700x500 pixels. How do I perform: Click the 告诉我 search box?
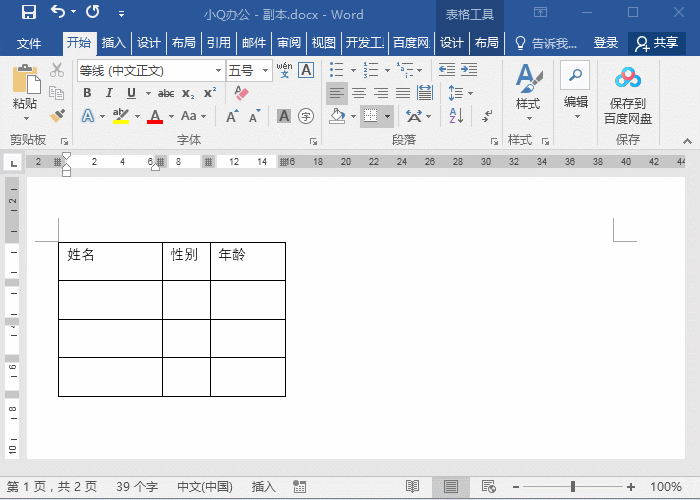(546, 43)
